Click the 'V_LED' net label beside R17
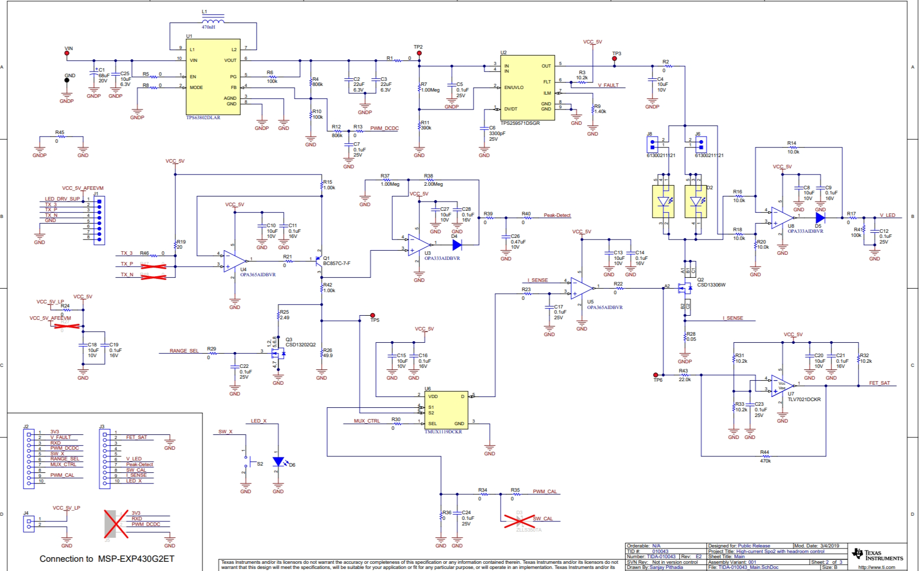This screenshot has width=924, height=571. (887, 215)
